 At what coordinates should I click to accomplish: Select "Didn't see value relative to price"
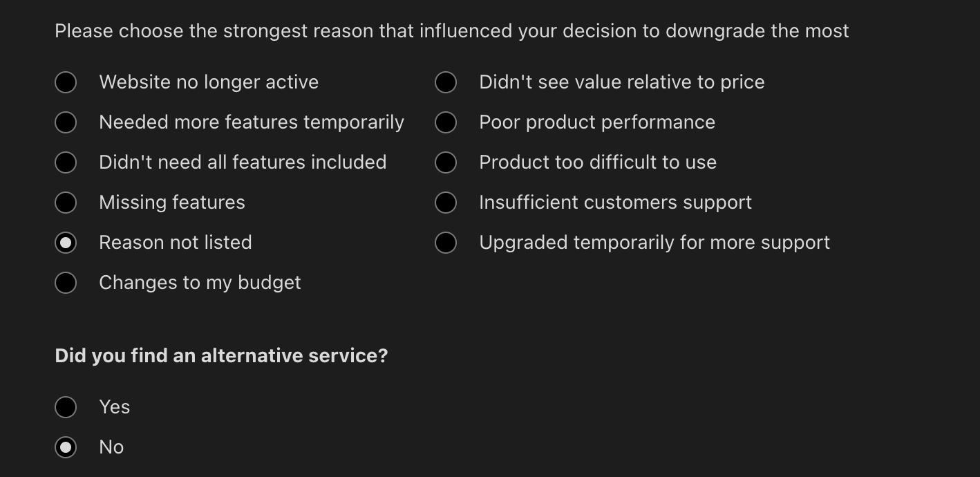pos(446,82)
